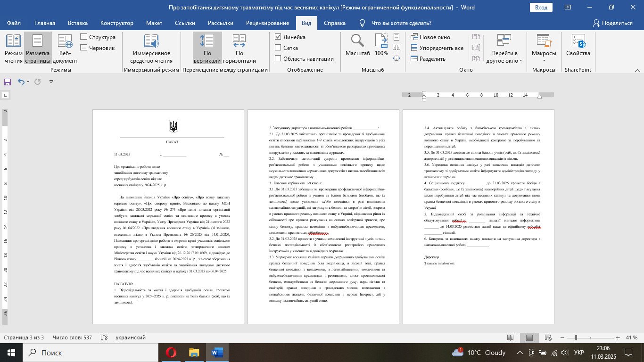Switch to Макет ribbon tab
The height and width of the screenshot is (362, 644).
point(154,23)
